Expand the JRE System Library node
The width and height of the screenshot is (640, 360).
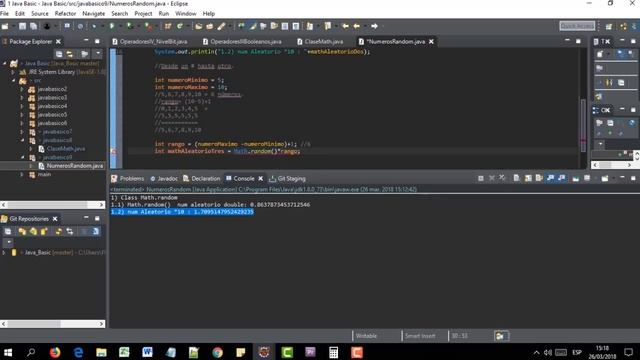click(13, 72)
